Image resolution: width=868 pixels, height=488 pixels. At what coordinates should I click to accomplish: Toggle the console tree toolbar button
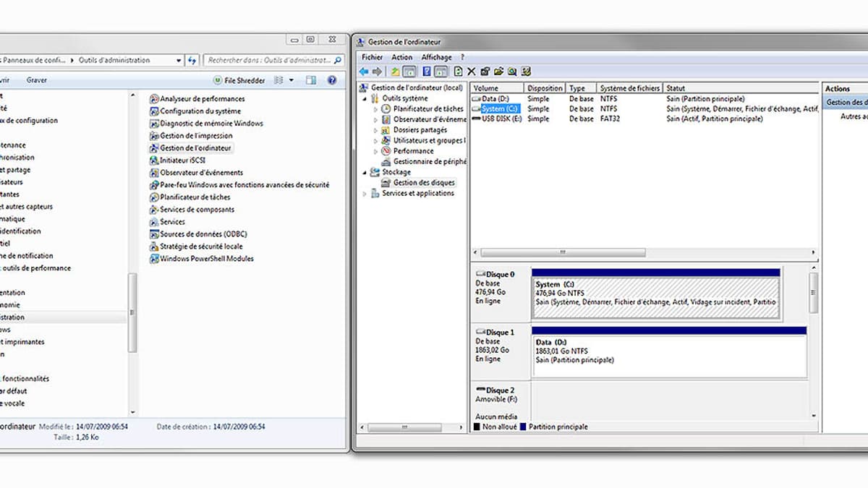[409, 72]
